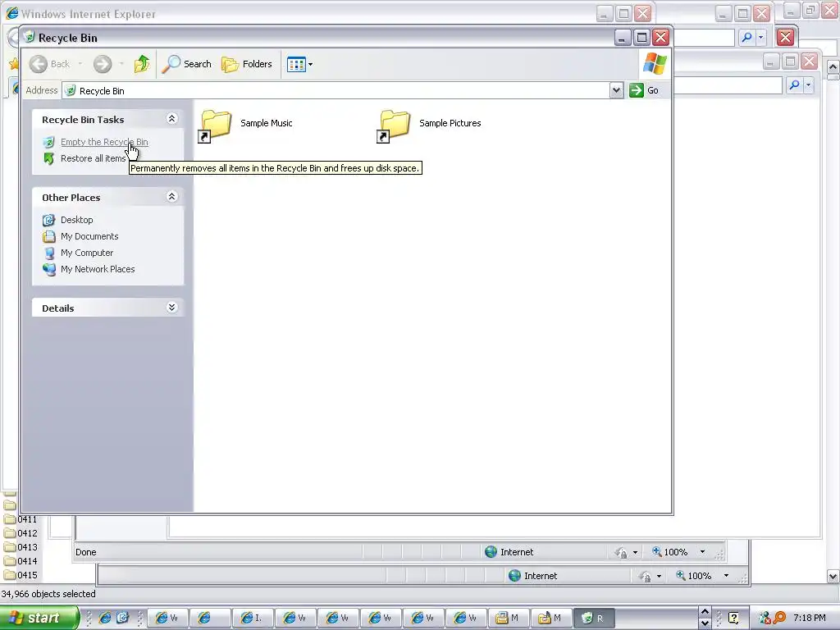Switch to the first 'M' taskbar button
This screenshot has width=840, height=630.
click(x=508, y=618)
